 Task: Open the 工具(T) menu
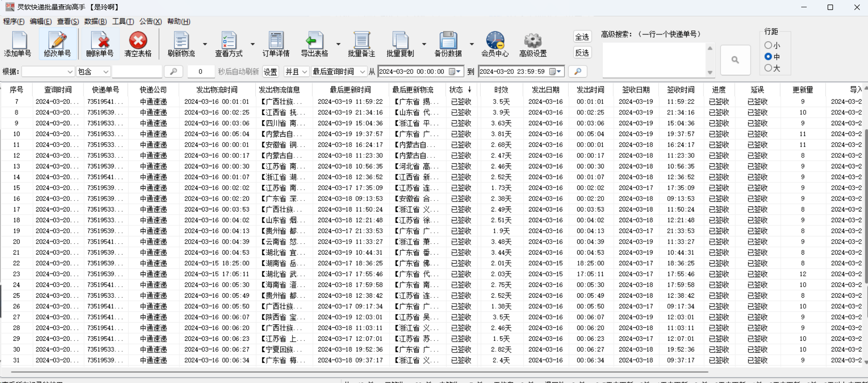tap(123, 21)
